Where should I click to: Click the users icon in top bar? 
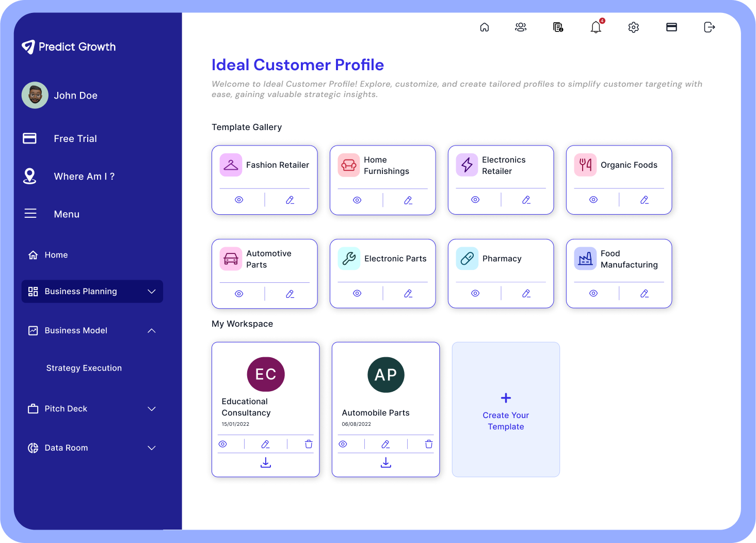(521, 27)
